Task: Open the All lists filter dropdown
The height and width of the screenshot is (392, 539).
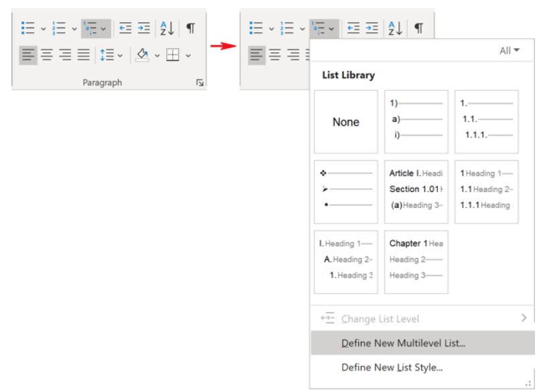Action: [x=510, y=50]
